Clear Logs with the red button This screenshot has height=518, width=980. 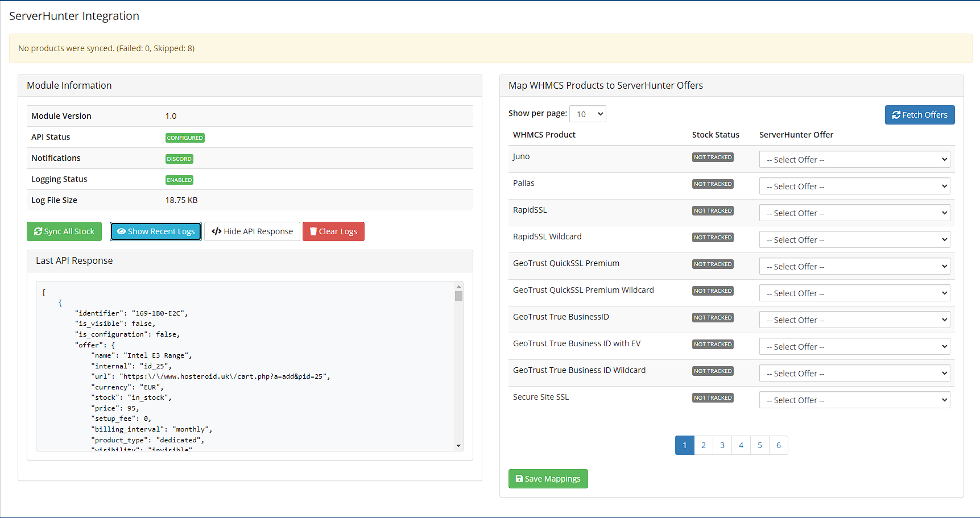pos(333,231)
